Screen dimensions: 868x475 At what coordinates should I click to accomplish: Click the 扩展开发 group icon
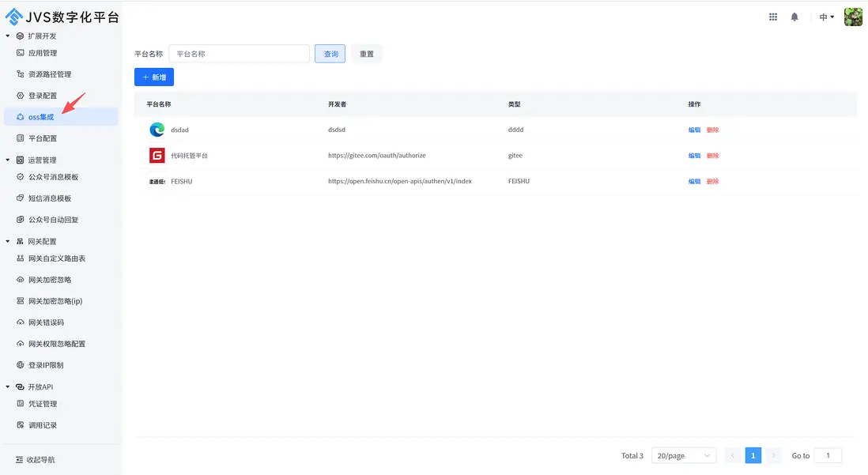20,36
